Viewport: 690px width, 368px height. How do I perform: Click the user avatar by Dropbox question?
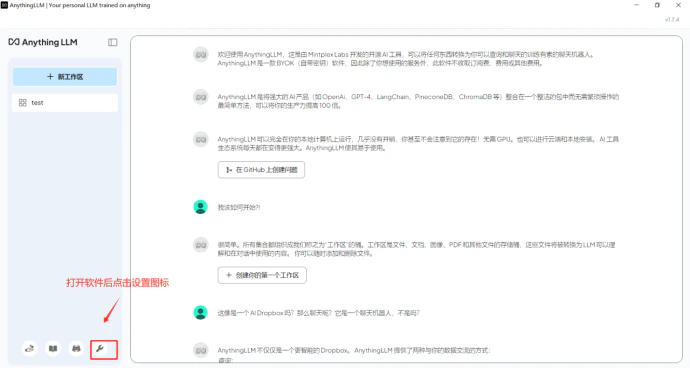[201, 312]
